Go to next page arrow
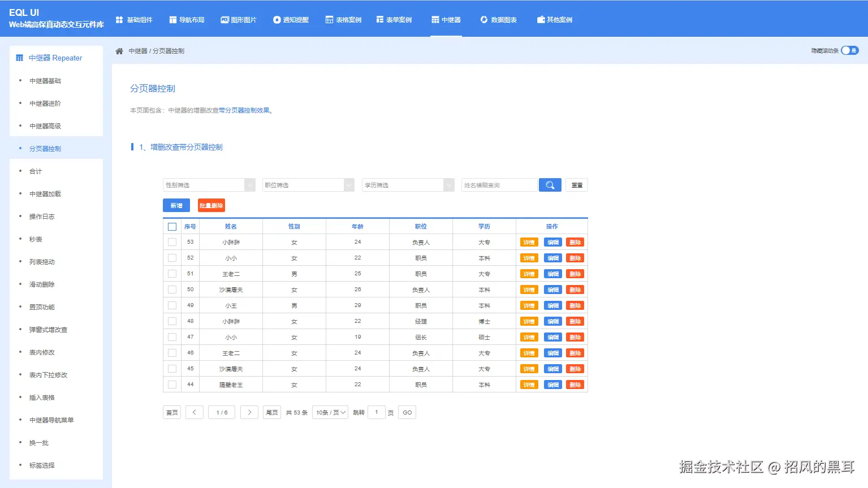 coord(249,412)
